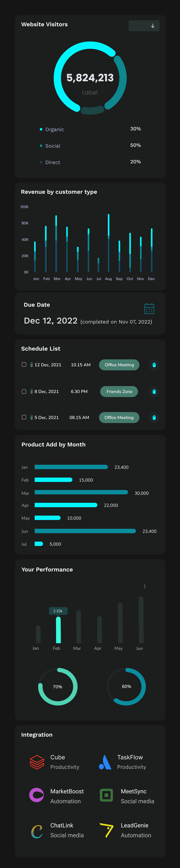Screen dimensions: 180x868
Task: Open Your Performance three-dot menu
Action: [145, 586]
